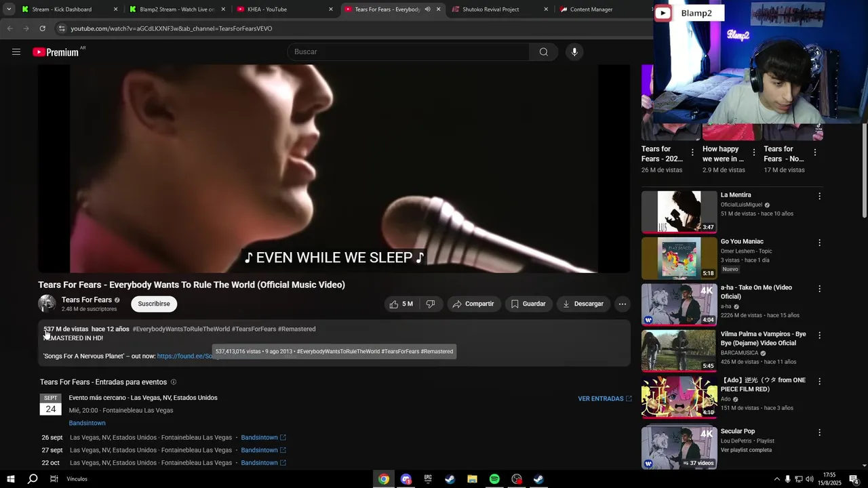Open Bandsintown link under Sept 24 event
Image resolution: width=868 pixels, height=488 pixels.
(x=87, y=423)
